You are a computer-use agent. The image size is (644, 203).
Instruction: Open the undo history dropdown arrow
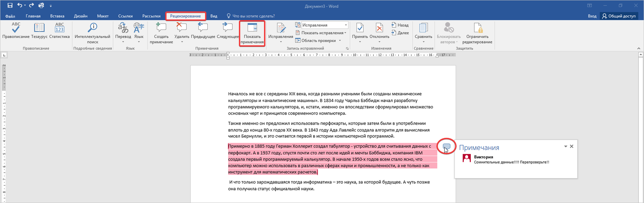click(x=25, y=5)
